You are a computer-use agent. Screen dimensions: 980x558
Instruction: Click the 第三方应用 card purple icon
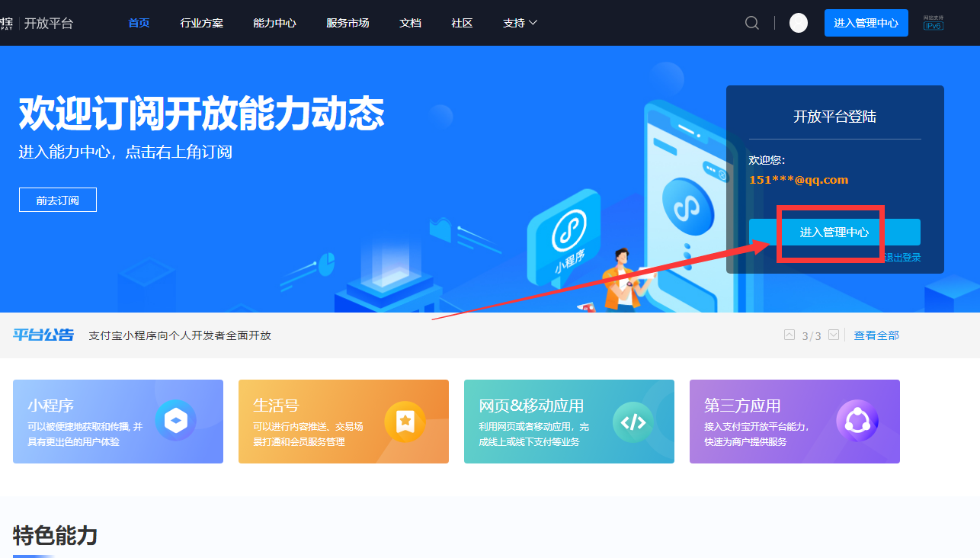(x=857, y=421)
